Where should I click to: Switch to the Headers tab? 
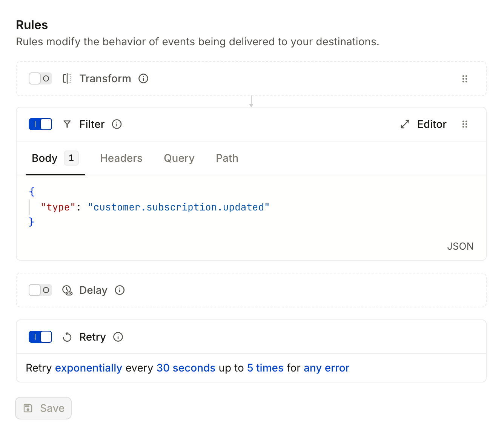[121, 158]
